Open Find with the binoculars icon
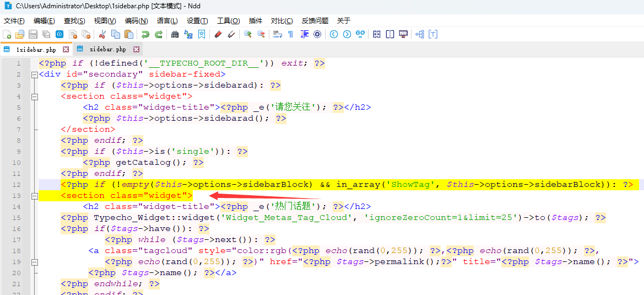The image size is (644, 295). click(x=175, y=34)
